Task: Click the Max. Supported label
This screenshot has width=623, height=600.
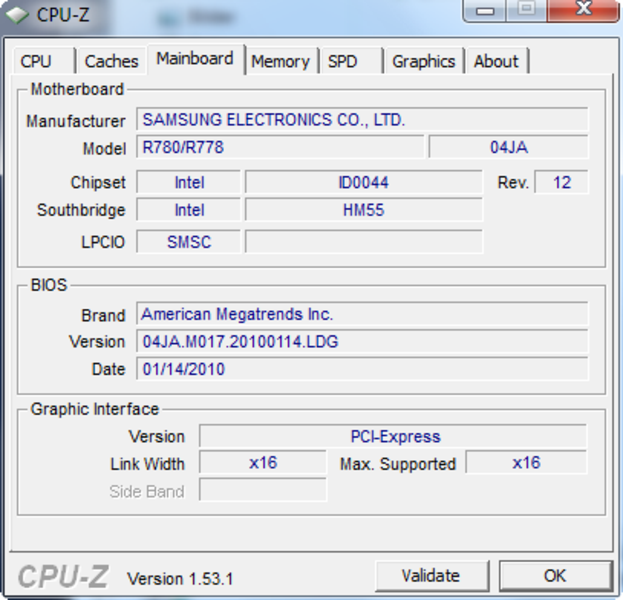Action: click(x=398, y=464)
